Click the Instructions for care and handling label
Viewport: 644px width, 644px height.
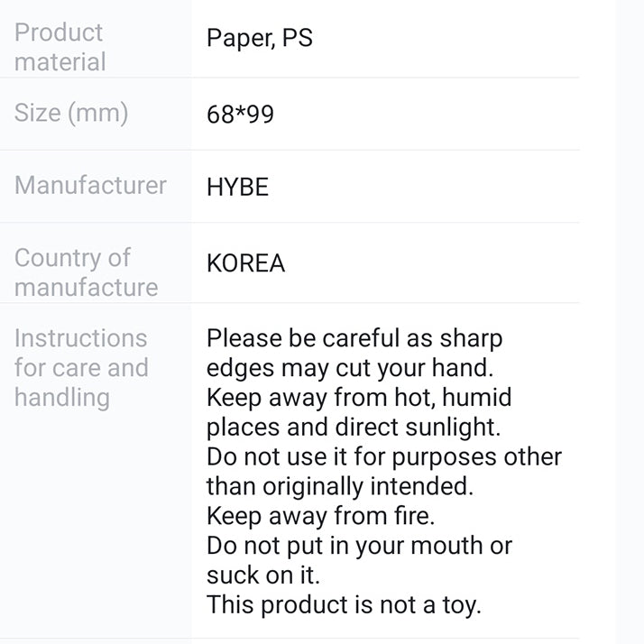pyautogui.click(x=80, y=367)
